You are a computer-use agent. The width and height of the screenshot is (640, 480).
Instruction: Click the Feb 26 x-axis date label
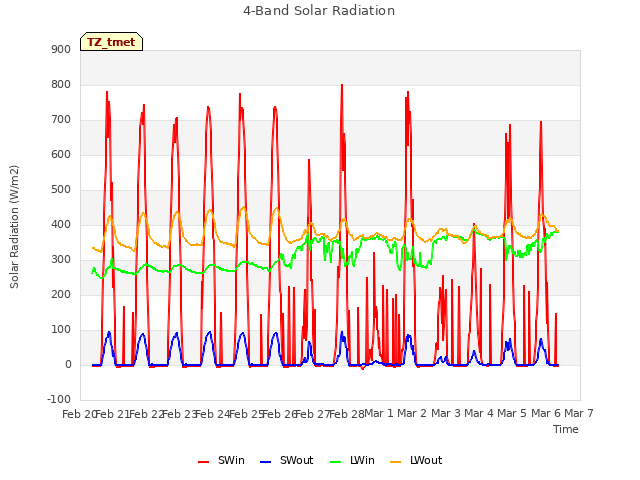coord(279,414)
